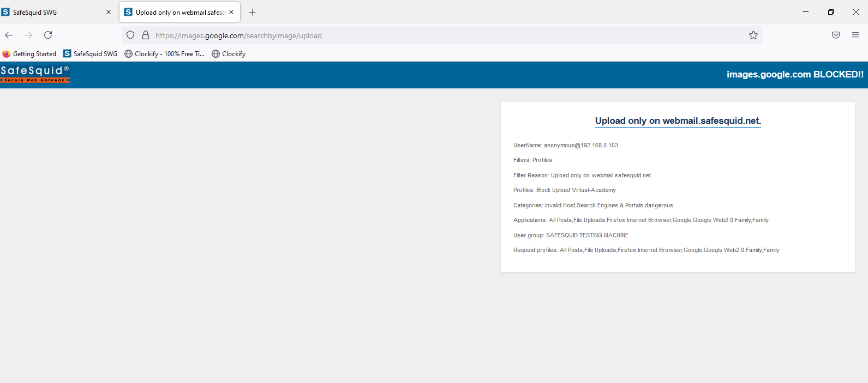
Task: Click 'Upload only on webmail.safesquid.net.' heading
Action: 678,121
